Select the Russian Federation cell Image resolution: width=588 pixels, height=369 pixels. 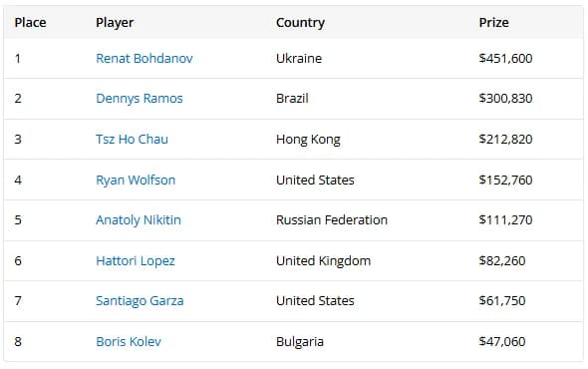pyautogui.click(x=332, y=220)
